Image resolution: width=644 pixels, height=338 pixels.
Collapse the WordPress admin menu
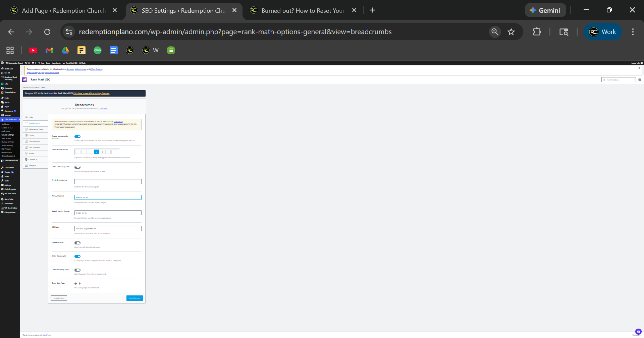point(9,212)
